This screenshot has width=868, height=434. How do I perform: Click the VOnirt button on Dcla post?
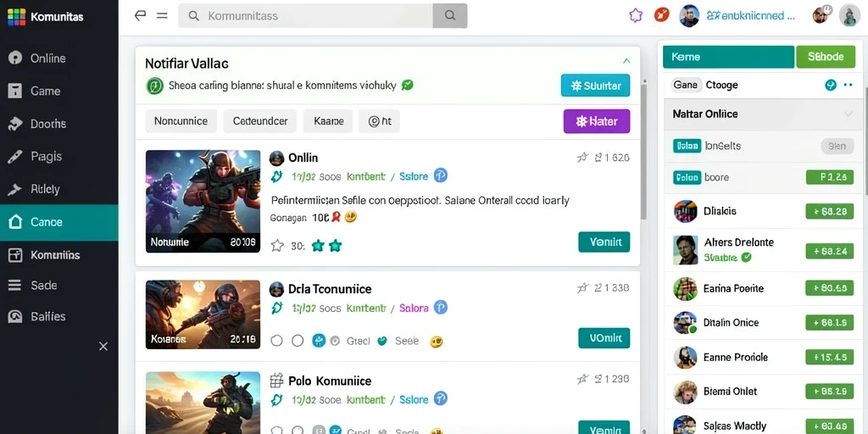604,337
